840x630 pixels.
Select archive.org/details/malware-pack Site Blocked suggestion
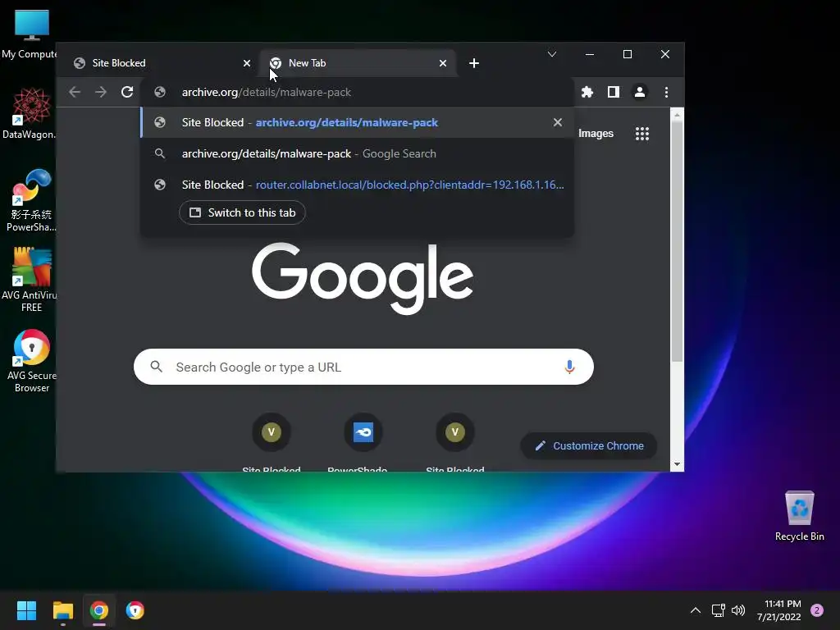358,123
